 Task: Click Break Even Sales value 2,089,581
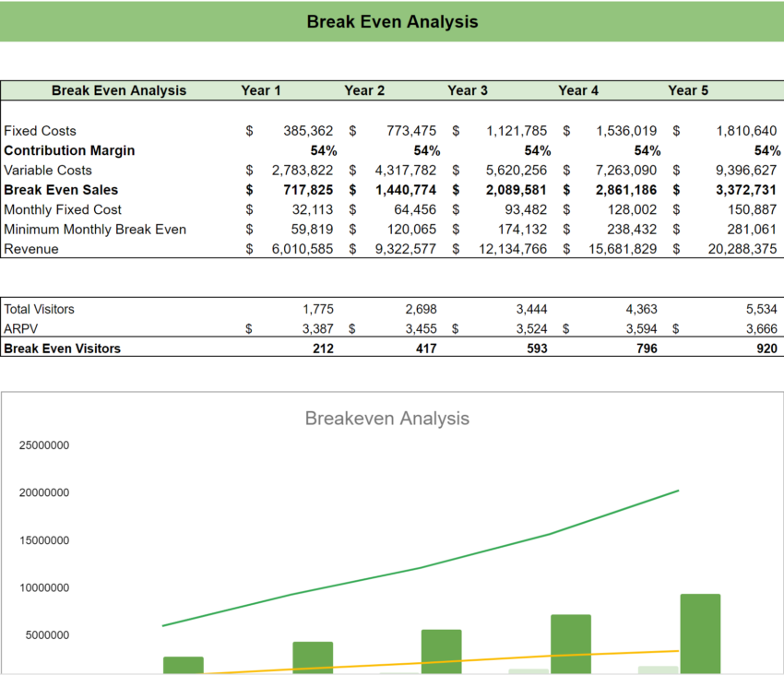click(516, 190)
